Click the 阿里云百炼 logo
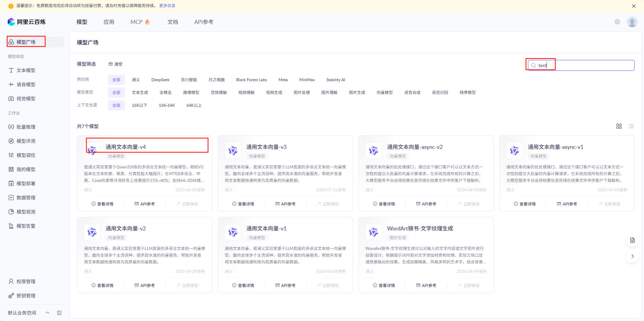Screen dimensions: 644x321 [x=27, y=22]
